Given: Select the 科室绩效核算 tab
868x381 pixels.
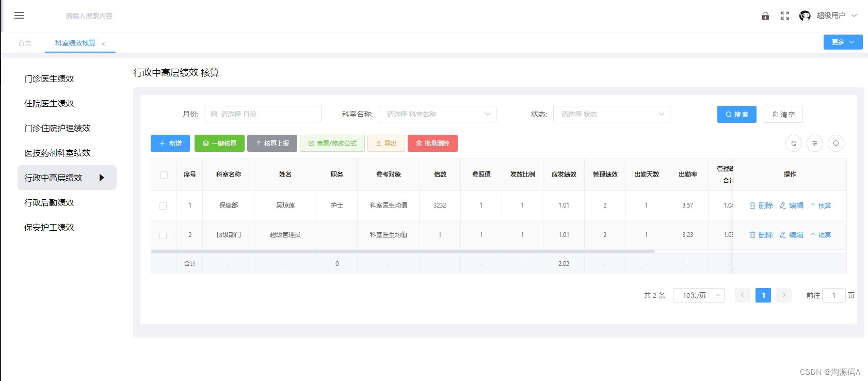Looking at the screenshot, I should pos(75,43).
